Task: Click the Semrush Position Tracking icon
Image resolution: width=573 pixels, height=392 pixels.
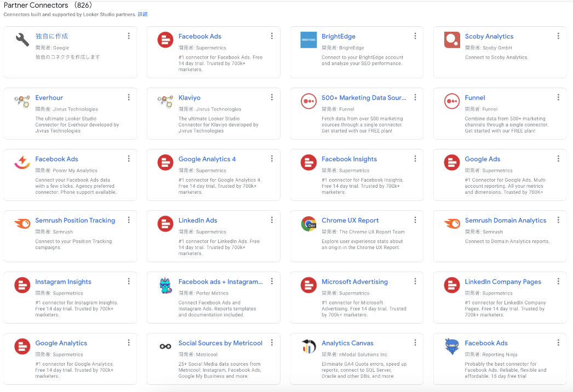Action: pyautogui.click(x=22, y=223)
